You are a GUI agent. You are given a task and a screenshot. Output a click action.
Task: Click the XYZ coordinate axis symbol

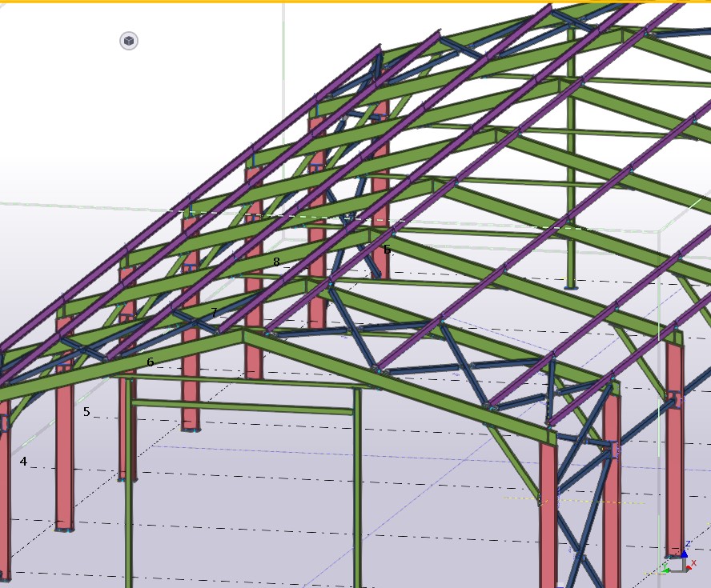[x=678, y=558]
